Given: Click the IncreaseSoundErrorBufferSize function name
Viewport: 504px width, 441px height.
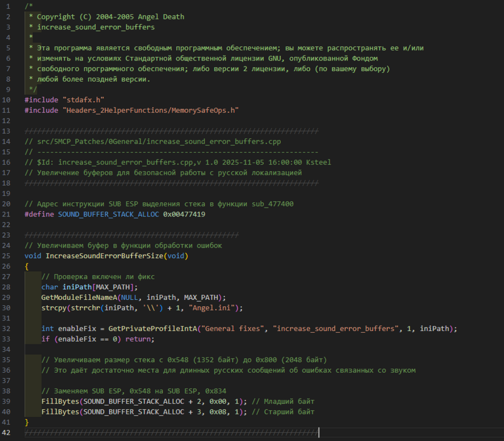Looking at the screenshot, I should (105, 256).
